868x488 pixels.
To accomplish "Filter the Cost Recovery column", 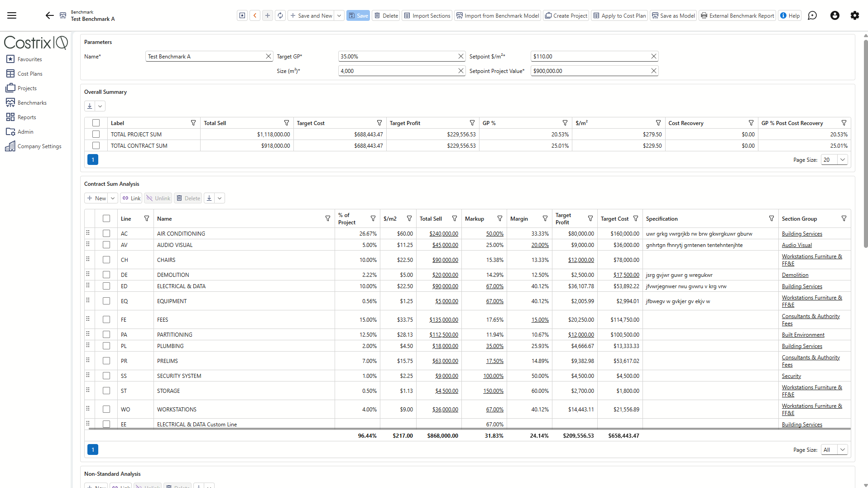I will pyautogui.click(x=751, y=123).
